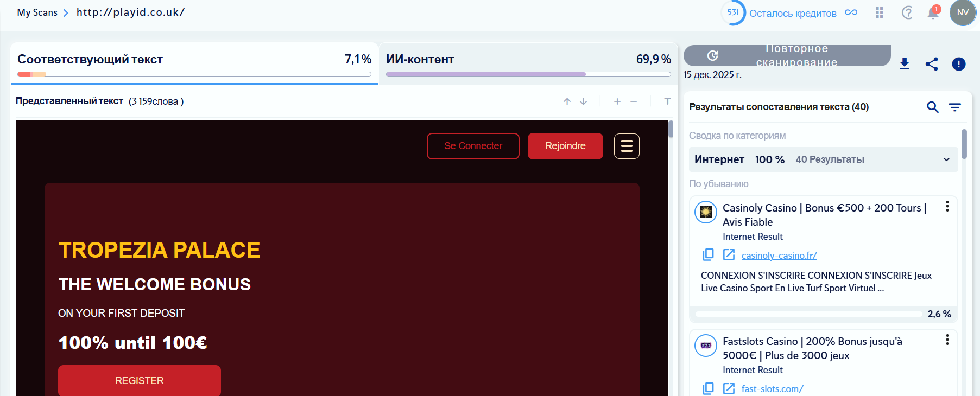Download the scan report
Screen dimensions: 980x396
[905, 64]
